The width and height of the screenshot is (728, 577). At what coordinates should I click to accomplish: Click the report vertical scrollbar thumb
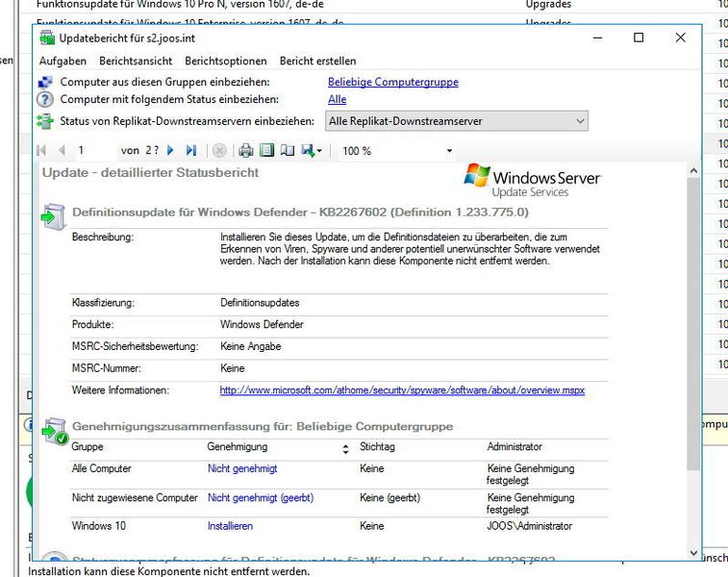pos(693,323)
